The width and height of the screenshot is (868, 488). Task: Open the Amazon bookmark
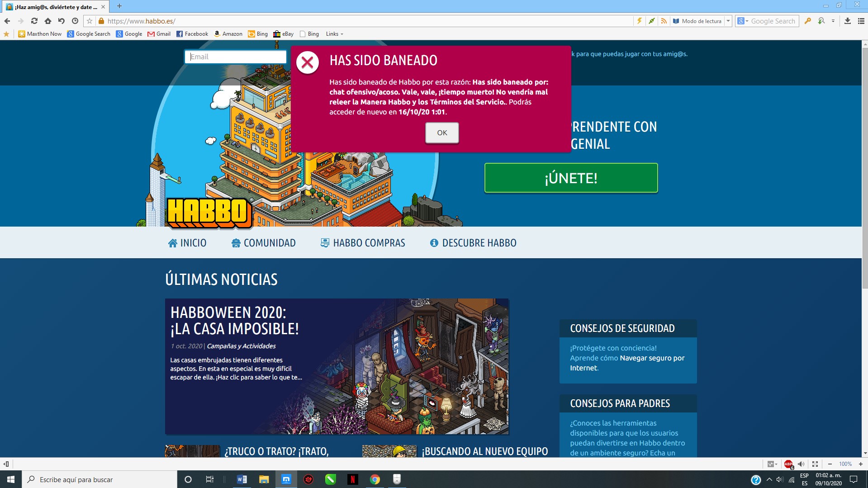click(228, 34)
